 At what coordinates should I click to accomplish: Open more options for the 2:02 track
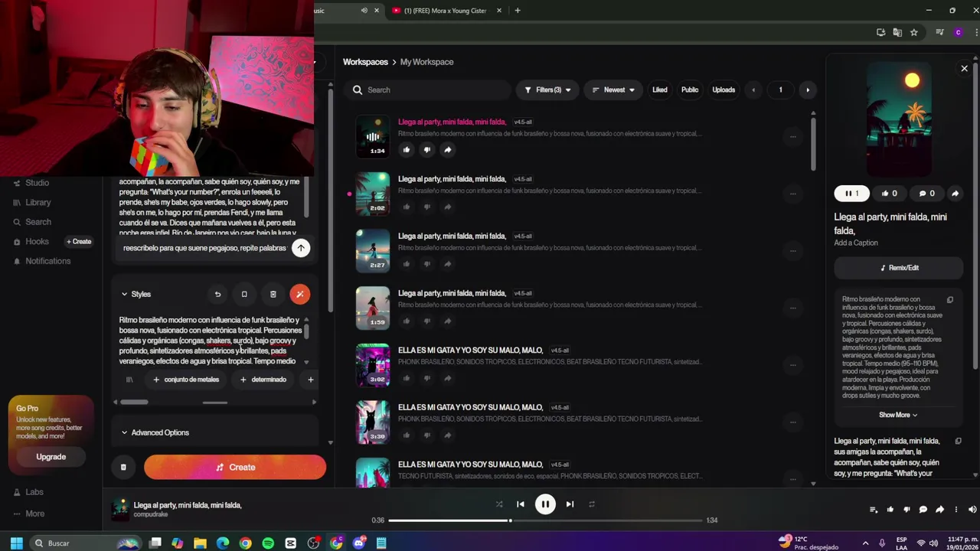click(x=793, y=194)
